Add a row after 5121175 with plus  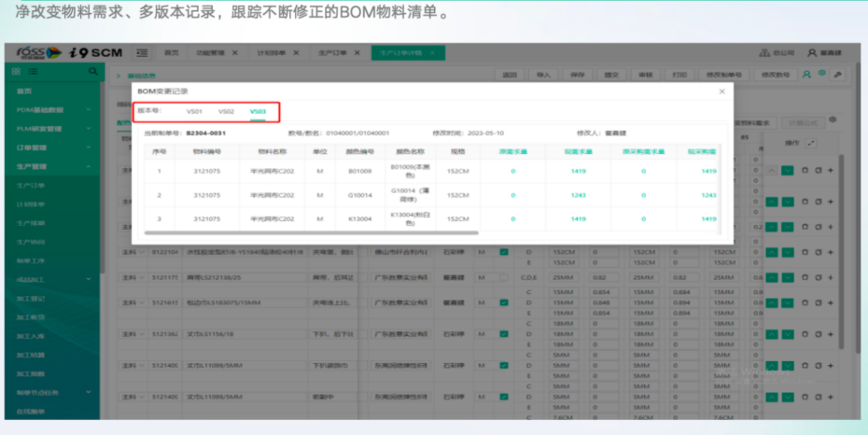coord(831,278)
